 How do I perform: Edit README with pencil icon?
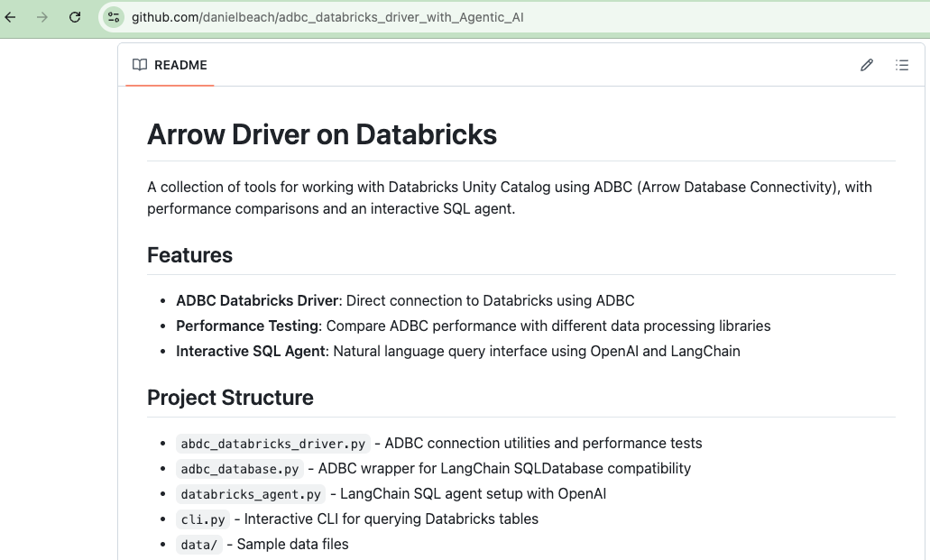(867, 65)
